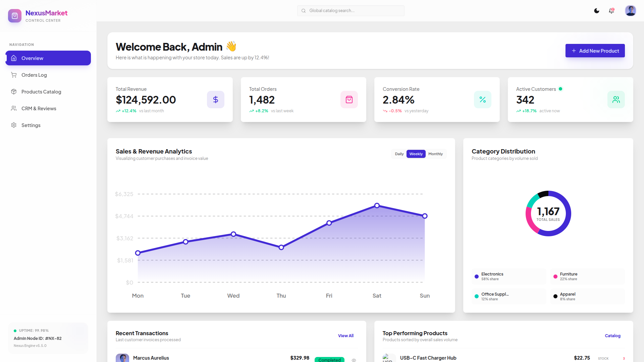
Task: Open the admin profile avatar
Action: point(631,11)
